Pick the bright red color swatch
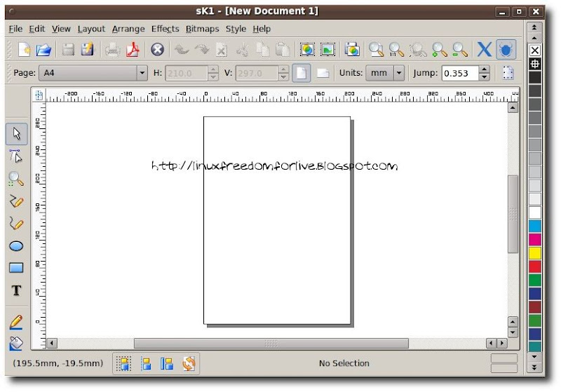Screen dimensions: 561x392 (x=535, y=266)
